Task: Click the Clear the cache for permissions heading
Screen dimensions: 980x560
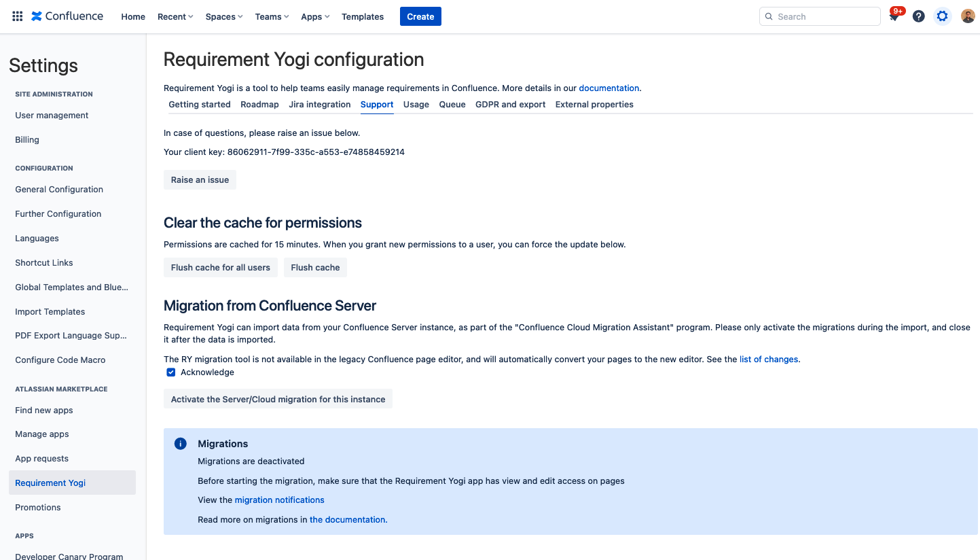Action: (x=263, y=223)
